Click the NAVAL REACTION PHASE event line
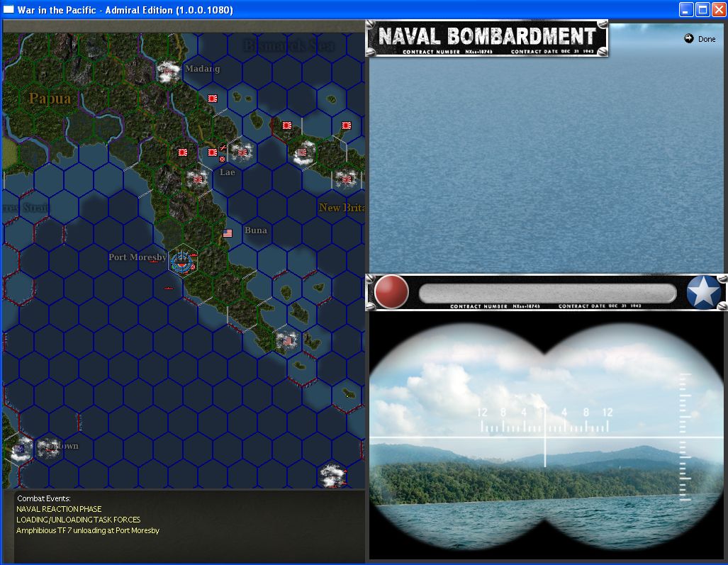Screen dimensions: 728x565 (x=59, y=509)
